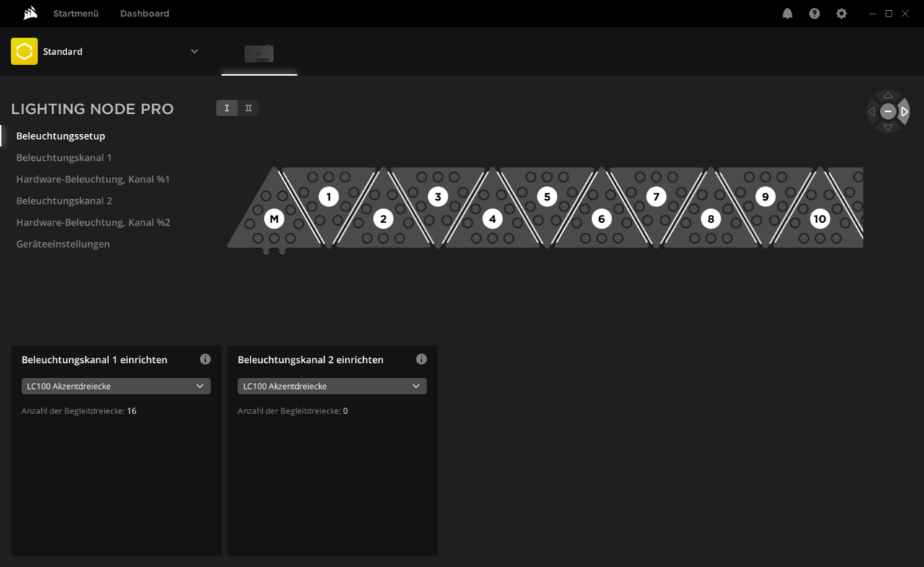This screenshot has height=567, width=924.
Task: Select the master triangle labeled M
Action: click(x=274, y=219)
